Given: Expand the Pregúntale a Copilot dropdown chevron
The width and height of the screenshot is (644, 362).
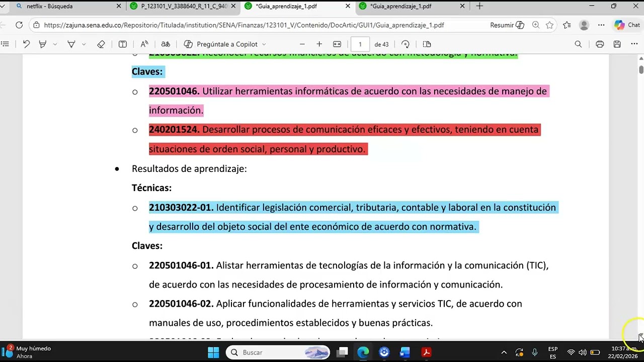Looking at the screenshot, I should point(264,44).
